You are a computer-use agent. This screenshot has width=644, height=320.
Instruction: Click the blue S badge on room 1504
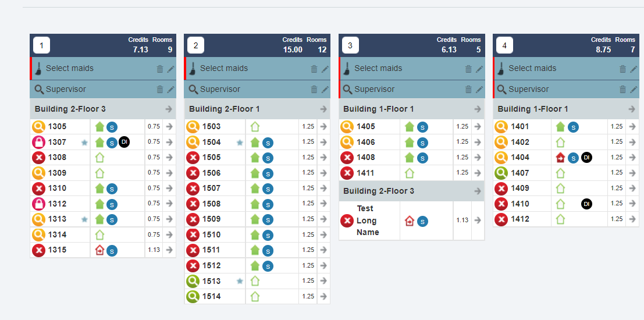268,143
